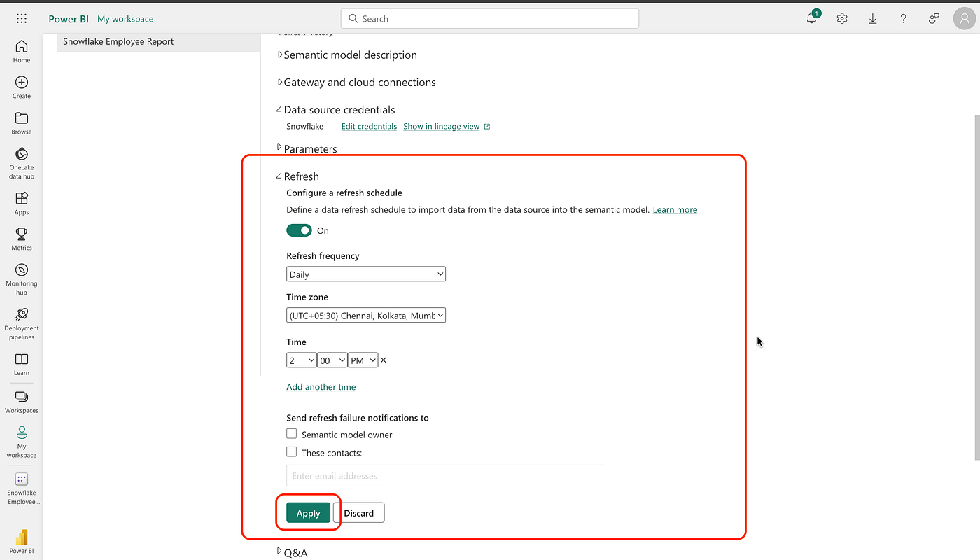The height and width of the screenshot is (560, 980).
Task: Click the page vertical scrollbar
Action: (x=976, y=287)
